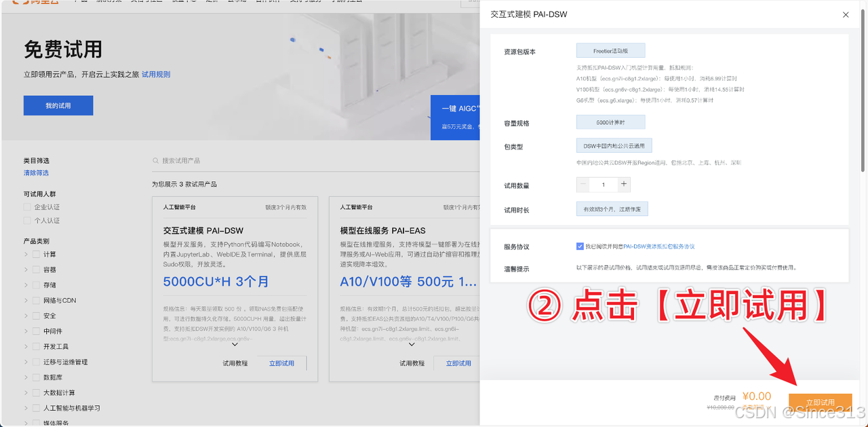
Task: Uncheck the service agreement checkbox
Action: point(580,246)
